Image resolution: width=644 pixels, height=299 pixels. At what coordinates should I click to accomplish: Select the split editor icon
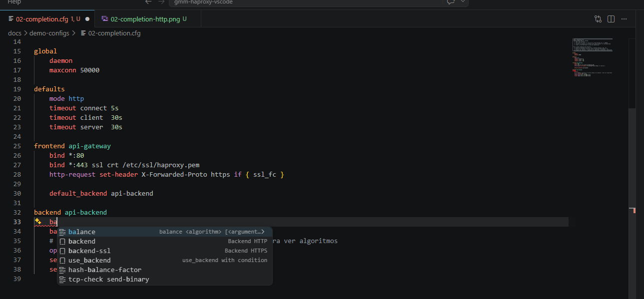tap(611, 18)
